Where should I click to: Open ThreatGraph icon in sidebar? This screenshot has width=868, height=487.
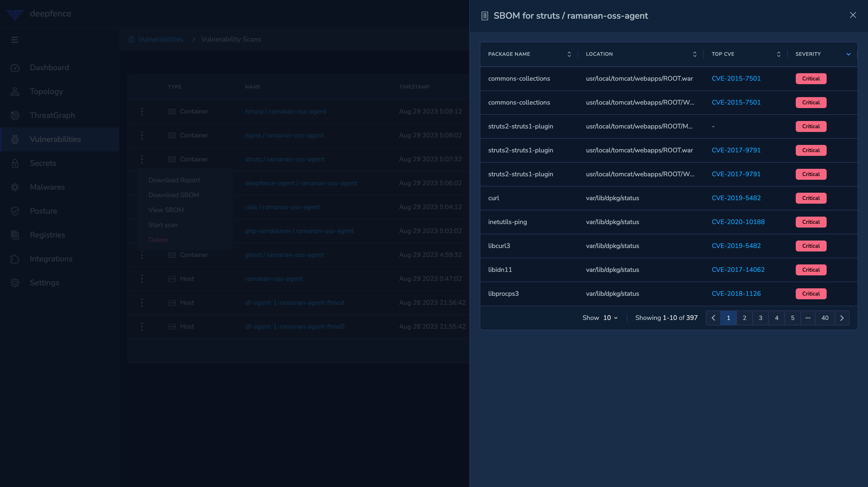[15, 115]
